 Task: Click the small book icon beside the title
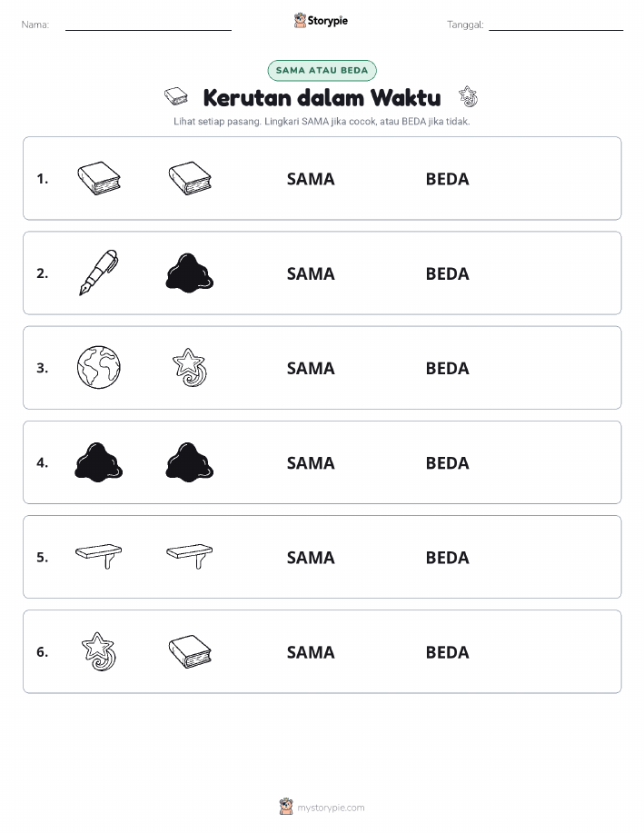point(176,96)
